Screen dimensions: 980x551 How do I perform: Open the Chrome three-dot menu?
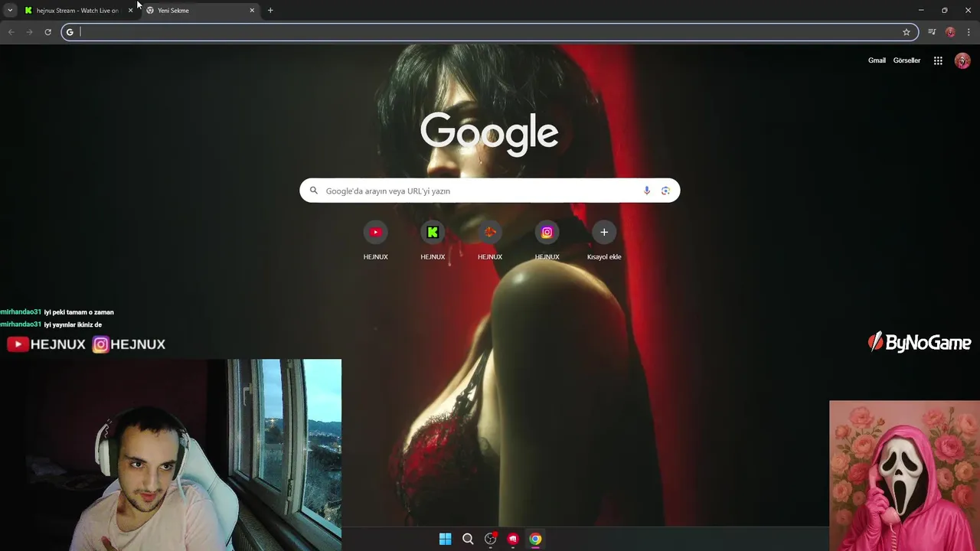pyautogui.click(x=969, y=32)
